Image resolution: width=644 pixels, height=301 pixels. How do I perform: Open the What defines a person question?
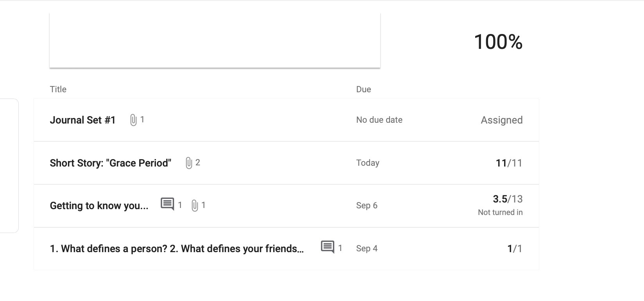click(177, 249)
